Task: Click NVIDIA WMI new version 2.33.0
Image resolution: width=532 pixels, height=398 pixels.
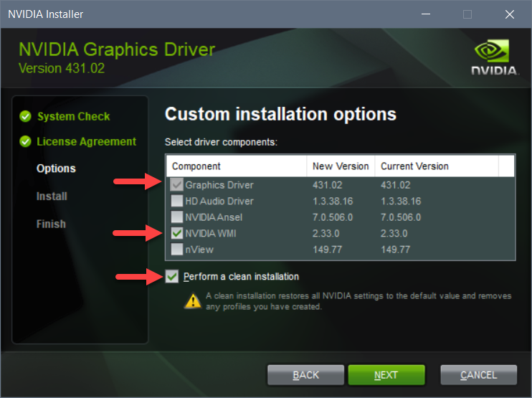Action: click(x=326, y=234)
